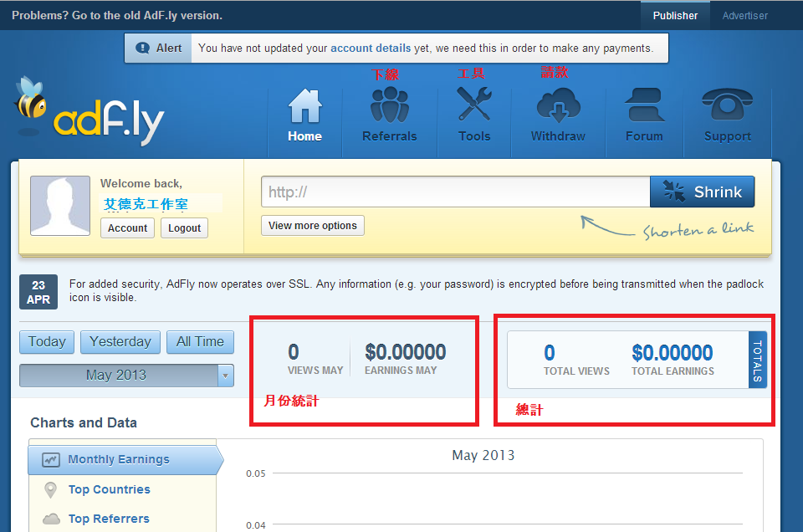Click the Home house icon

click(305, 106)
